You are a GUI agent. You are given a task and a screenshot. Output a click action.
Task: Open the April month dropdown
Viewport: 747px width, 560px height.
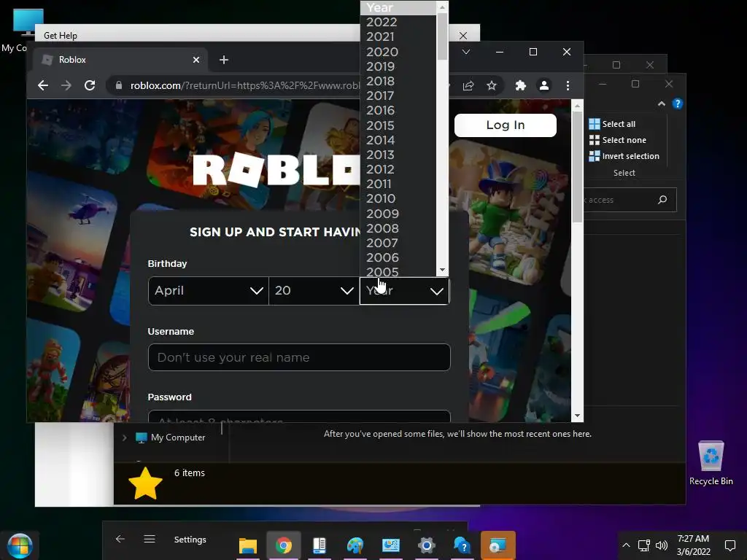coord(208,290)
